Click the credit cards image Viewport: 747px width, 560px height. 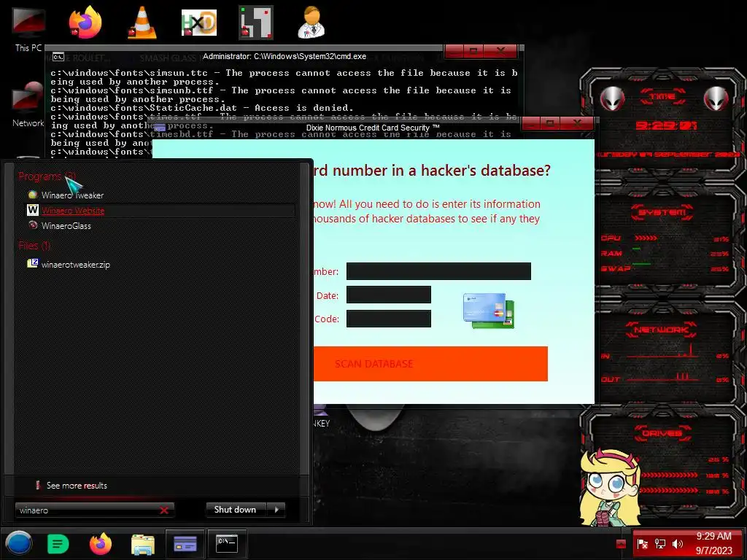(489, 311)
